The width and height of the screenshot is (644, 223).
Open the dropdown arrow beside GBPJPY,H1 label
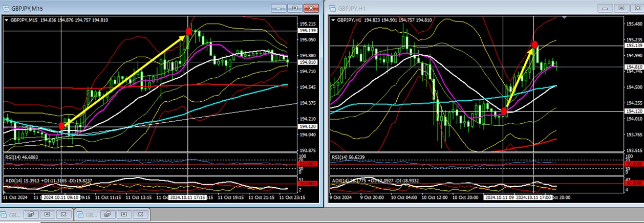(x=333, y=20)
